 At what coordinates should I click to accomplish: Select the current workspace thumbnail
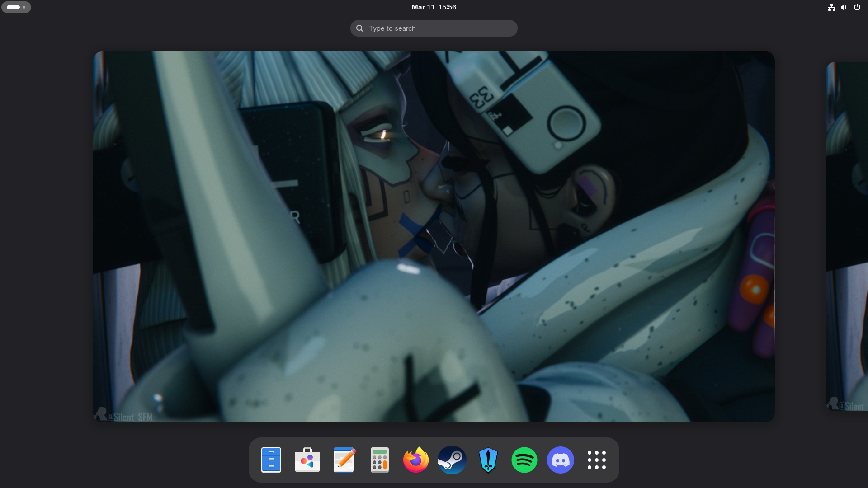434,236
